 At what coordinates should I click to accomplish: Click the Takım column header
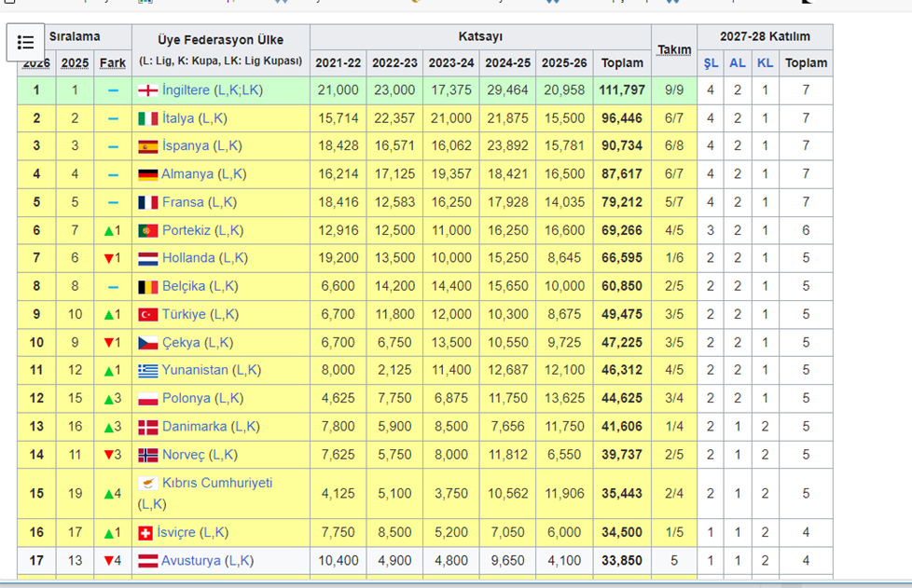coord(674,49)
